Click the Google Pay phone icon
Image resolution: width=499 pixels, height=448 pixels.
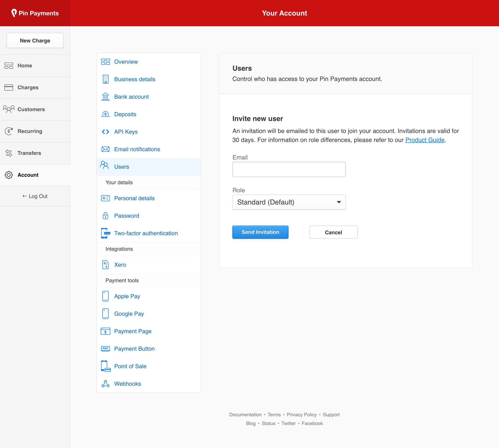[105, 314]
